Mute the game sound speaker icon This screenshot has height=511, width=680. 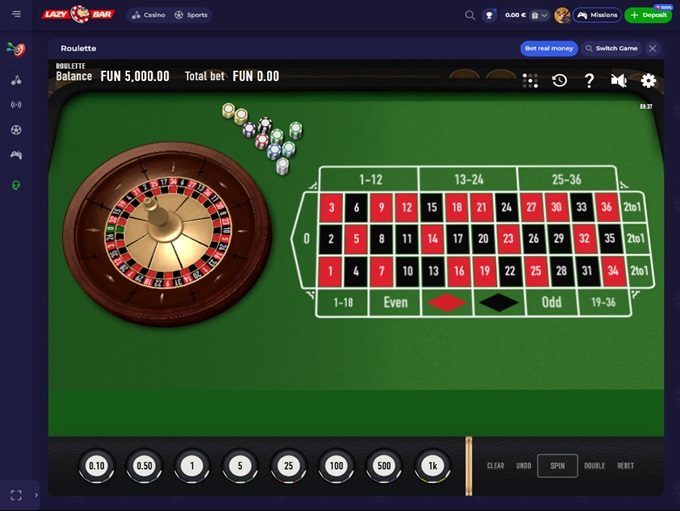click(619, 80)
